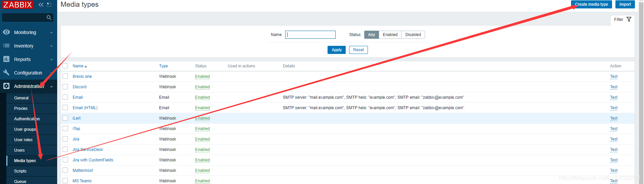Open the General submenu item
This screenshot has height=184, width=644.
tap(32, 98)
